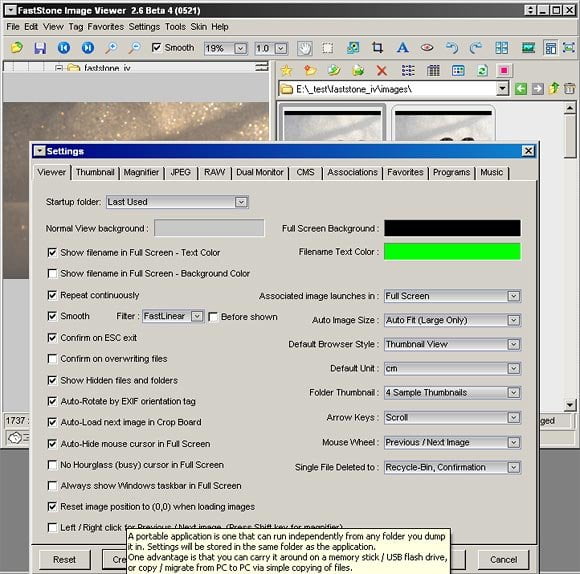This screenshot has height=574, width=580.
Task: Switch to windowed browser view icon
Action: (550, 48)
